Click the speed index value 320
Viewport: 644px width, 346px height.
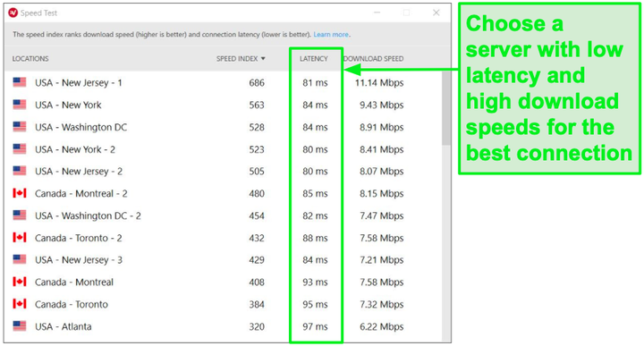click(x=257, y=326)
